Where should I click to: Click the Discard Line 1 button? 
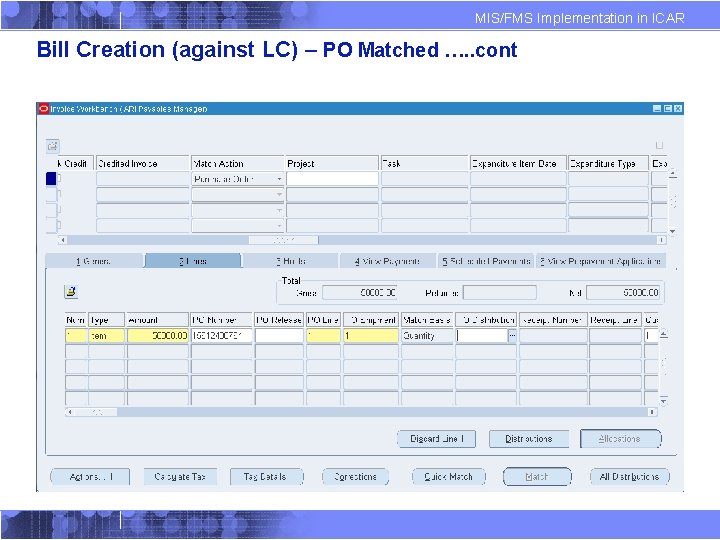point(436,439)
